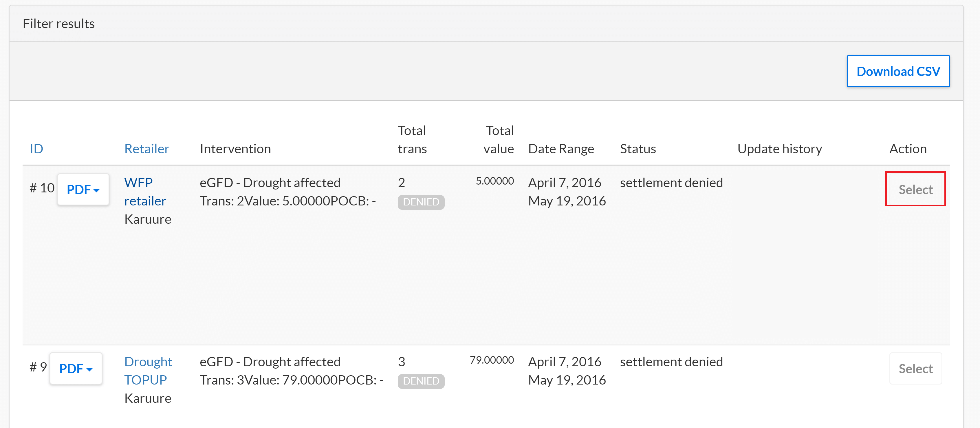Screen dimensions: 980x428
Task: Click the Action column header
Action: [908, 148]
